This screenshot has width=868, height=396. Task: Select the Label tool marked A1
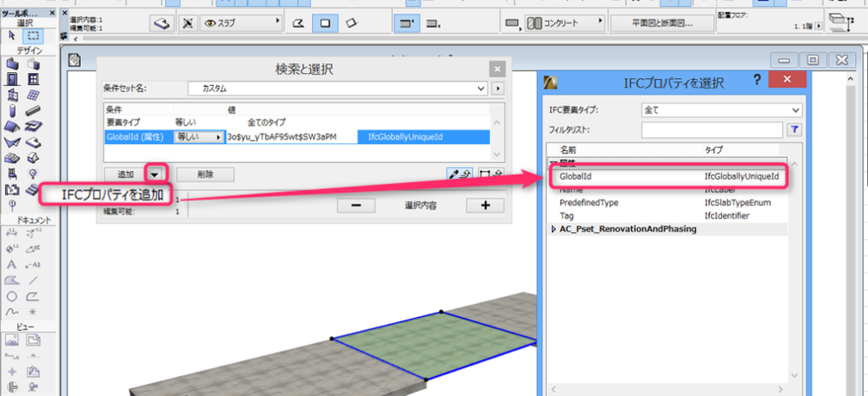33,264
